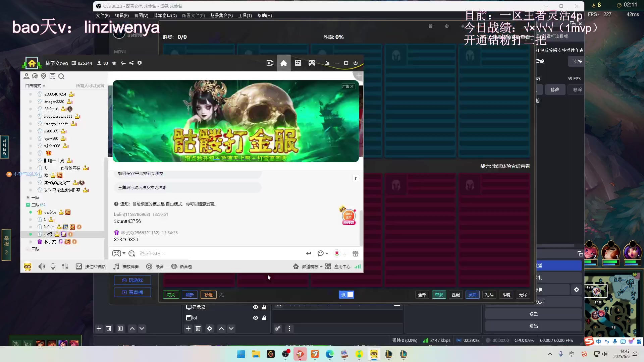Open game controller dropdown in chat input

[x=124, y=253]
